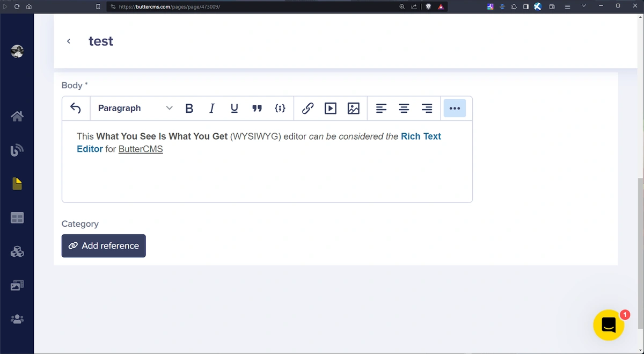Click the undo arrow in editor toolbar
The height and width of the screenshot is (354, 644).
click(76, 109)
